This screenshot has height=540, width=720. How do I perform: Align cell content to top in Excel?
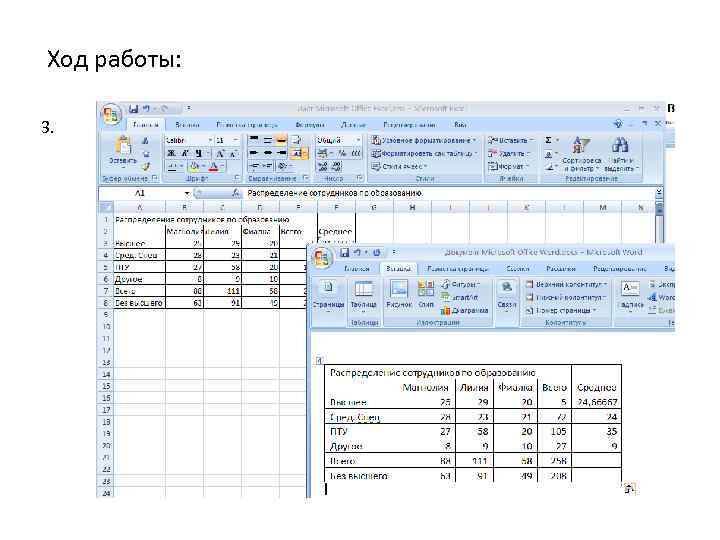(x=254, y=140)
